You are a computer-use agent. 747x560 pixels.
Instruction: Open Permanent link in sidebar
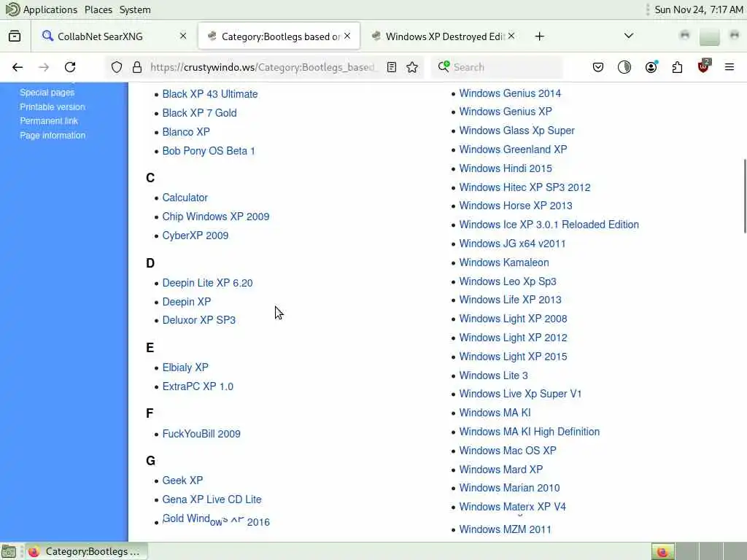tap(49, 121)
